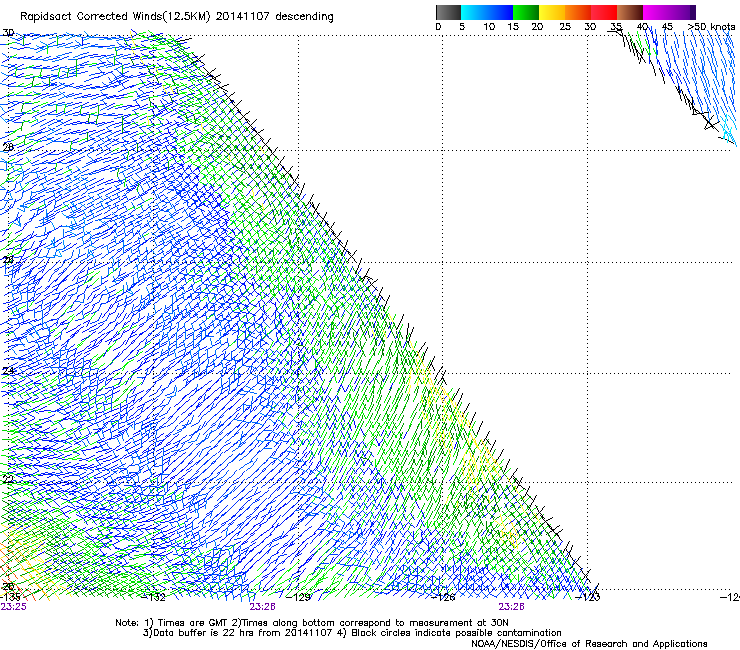Click the longitude -123 axis label
This screenshot has height=650, width=740.
point(588,598)
